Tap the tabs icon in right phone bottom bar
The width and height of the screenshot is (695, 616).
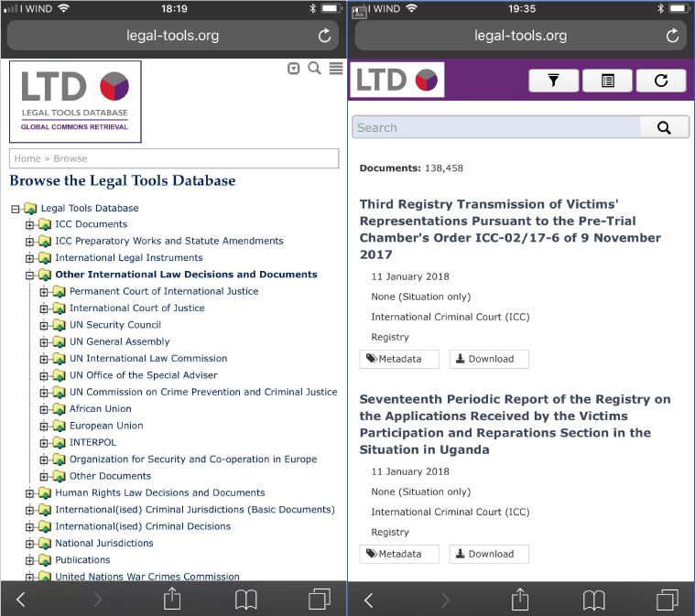coord(668,600)
